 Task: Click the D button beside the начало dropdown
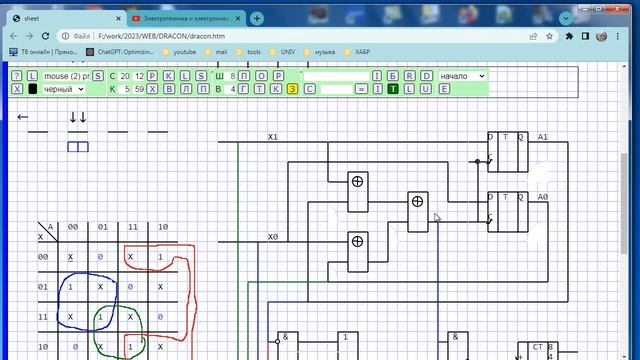[427, 76]
